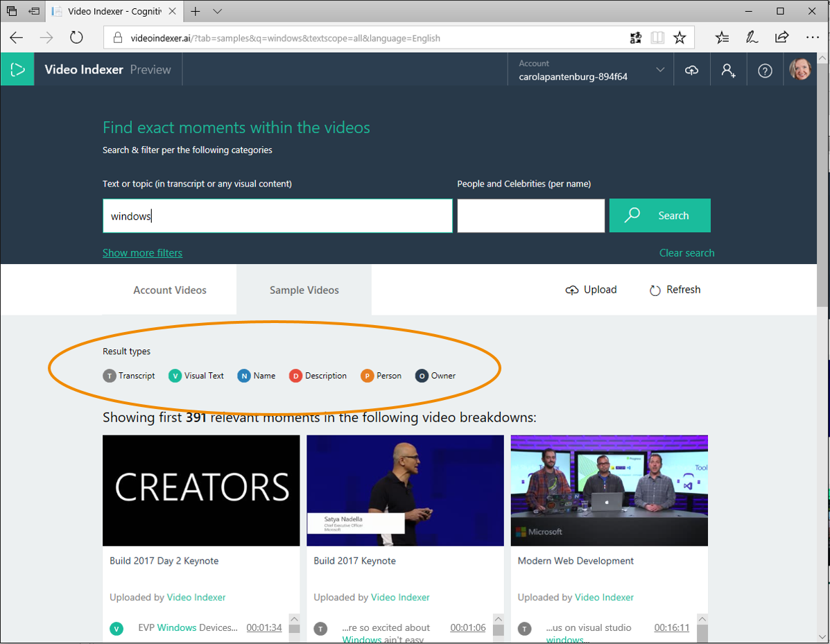Toggle the Transcript result type filter
Screen dimensions: 830x644
[x=129, y=376]
